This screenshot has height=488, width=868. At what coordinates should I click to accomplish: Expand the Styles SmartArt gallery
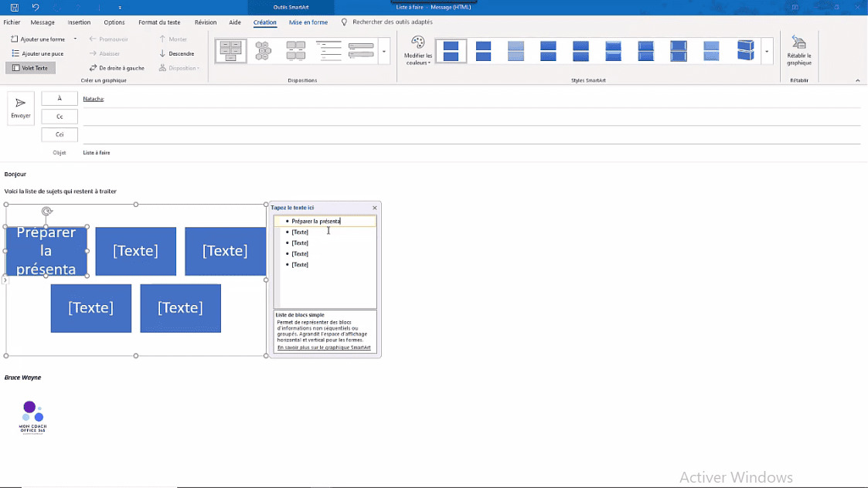pyautogui.click(x=767, y=52)
